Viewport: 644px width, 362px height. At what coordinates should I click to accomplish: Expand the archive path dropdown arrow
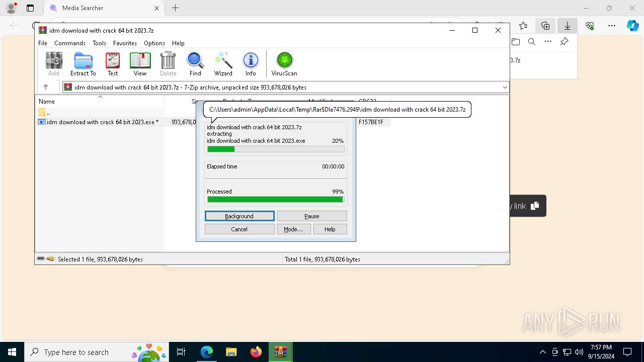[x=505, y=87]
